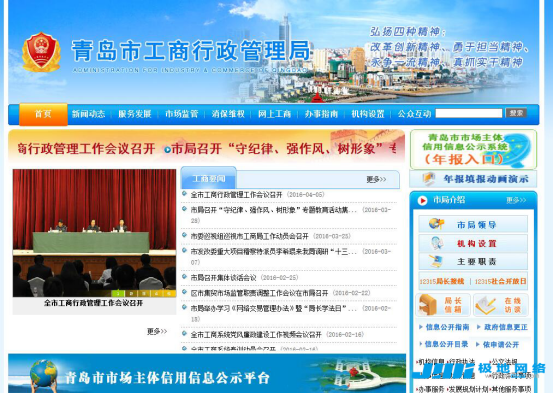Select slide 5 in the photo carousel
553x393 pixels.
click(x=169, y=293)
